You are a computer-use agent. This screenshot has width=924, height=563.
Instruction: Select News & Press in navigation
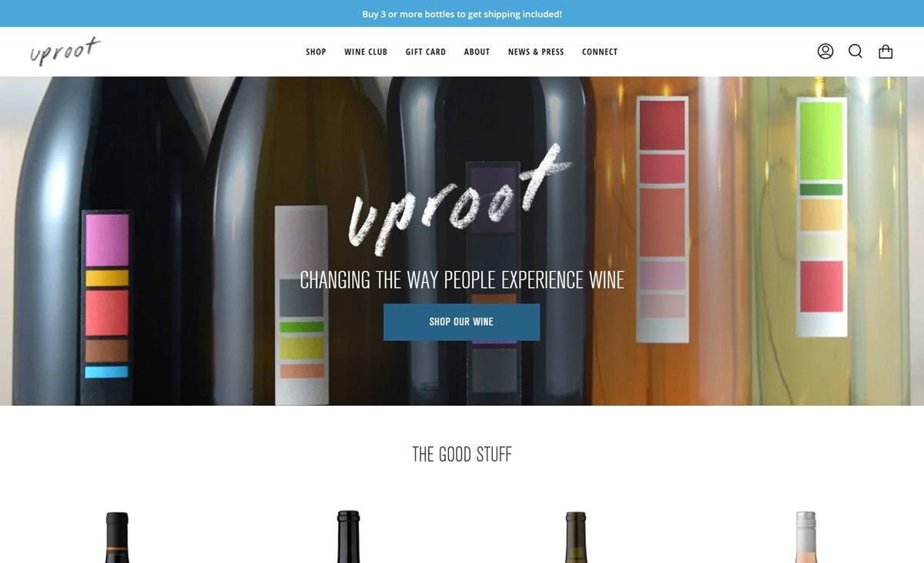coord(536,52)
